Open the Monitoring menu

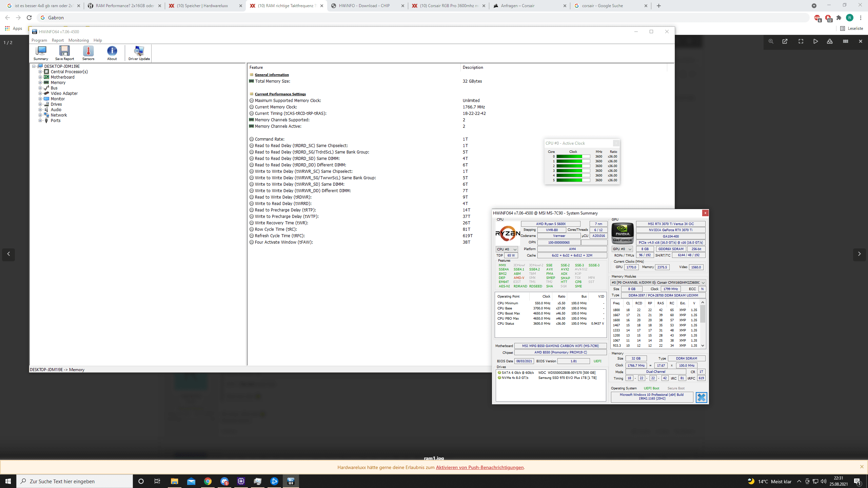[78, 40]
